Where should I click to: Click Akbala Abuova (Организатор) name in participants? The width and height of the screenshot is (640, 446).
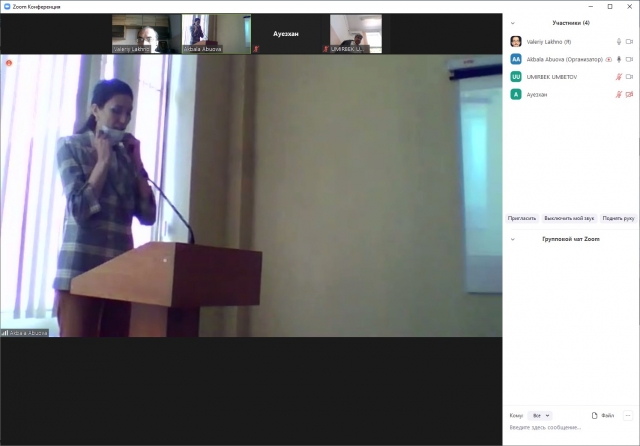(564, 59)
